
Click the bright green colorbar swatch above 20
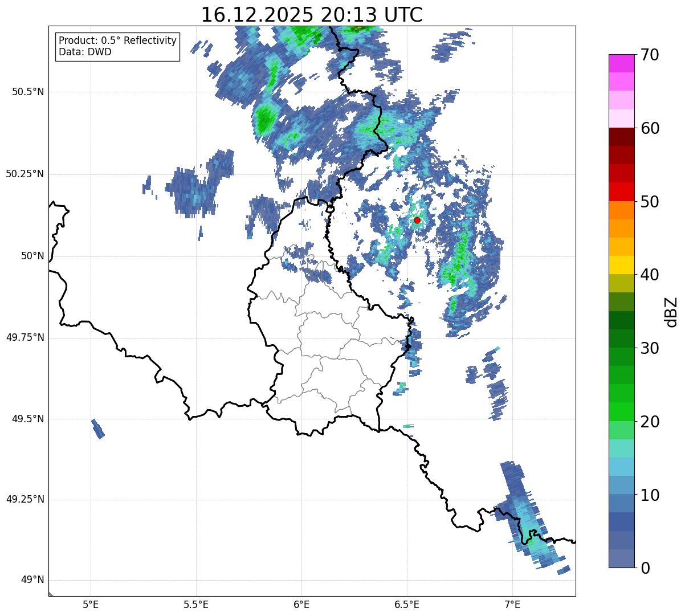pos(621,411)
